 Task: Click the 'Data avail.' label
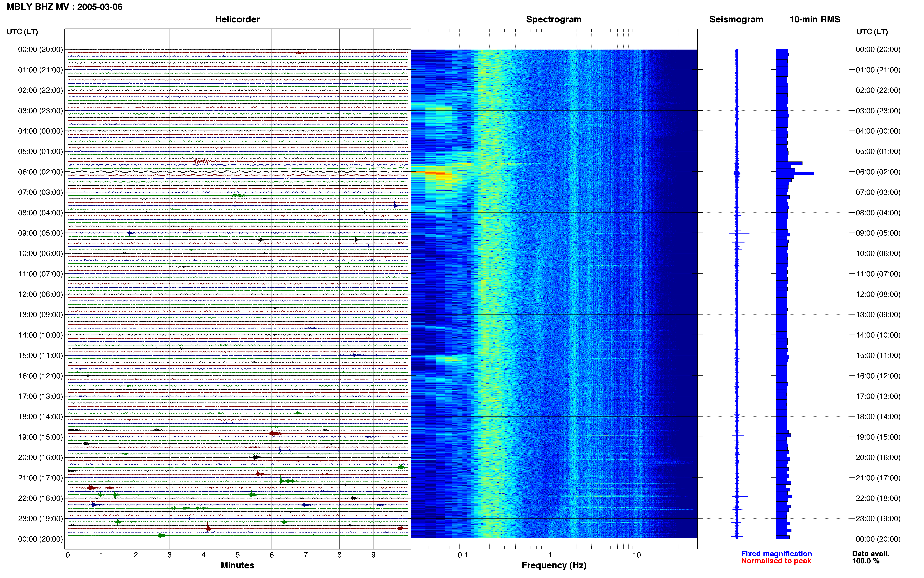click(870, 554)
